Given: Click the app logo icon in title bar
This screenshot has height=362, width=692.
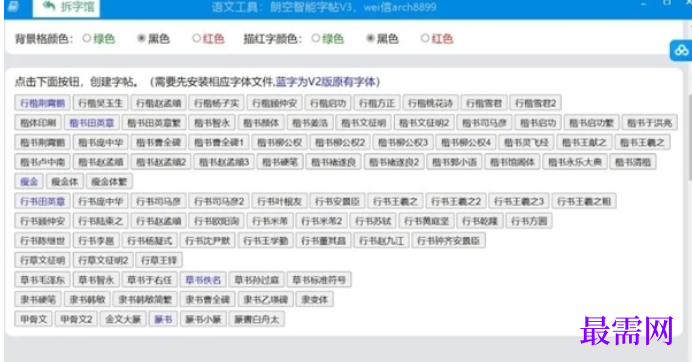Looking at the screenshot, I should pyautogui.click(x=13, y=6).
